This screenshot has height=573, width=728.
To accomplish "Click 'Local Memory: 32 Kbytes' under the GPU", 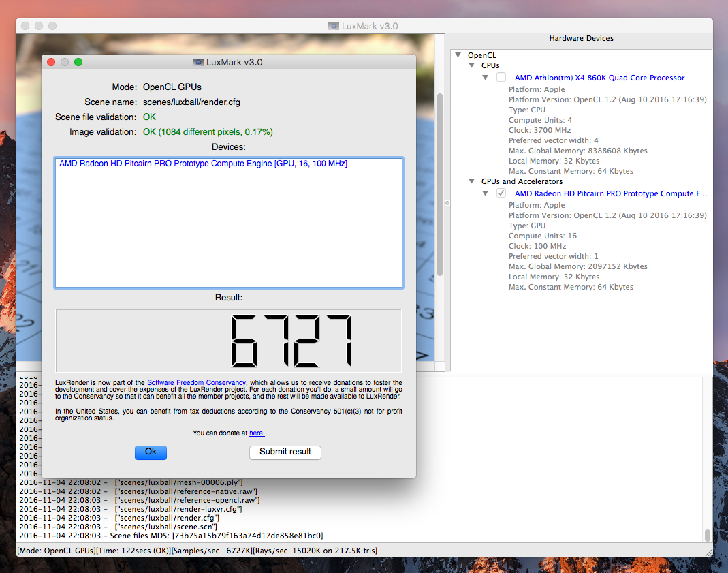I will click(554, 277).
